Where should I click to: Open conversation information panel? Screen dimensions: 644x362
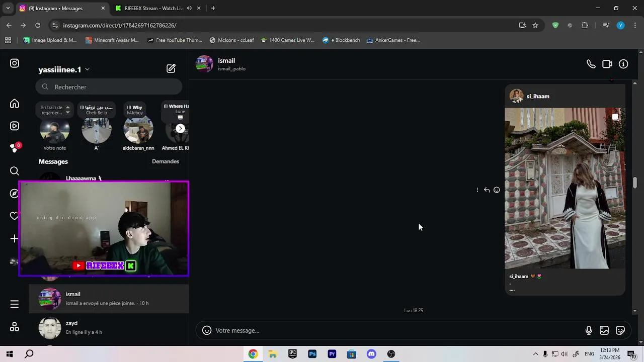623,64
